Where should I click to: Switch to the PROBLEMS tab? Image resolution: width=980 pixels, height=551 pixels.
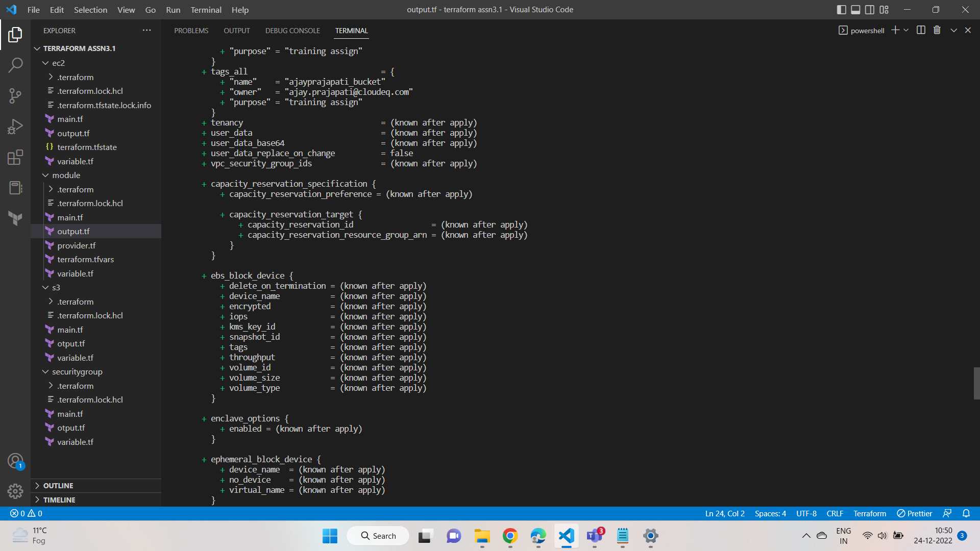point(191,31)
